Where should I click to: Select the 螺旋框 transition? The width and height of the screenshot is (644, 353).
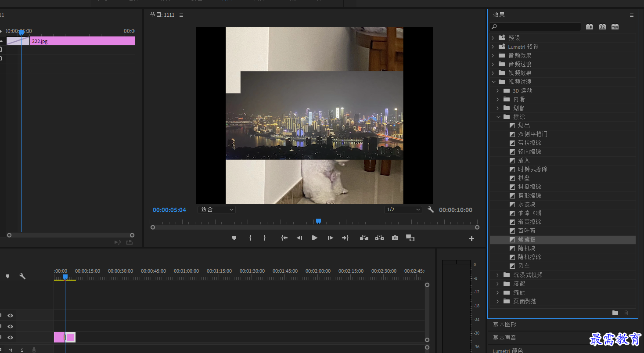[527, 239]
